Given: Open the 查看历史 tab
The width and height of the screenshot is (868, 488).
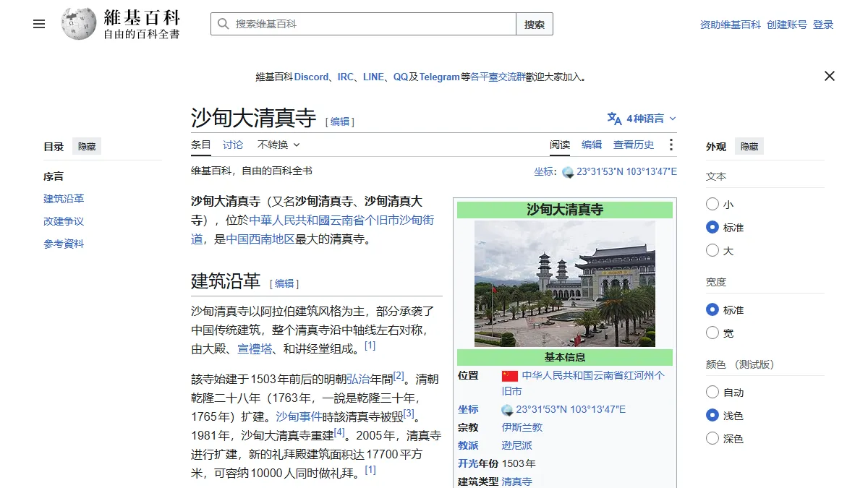Looking at the screenshot, I should click(x=634, y=145).
